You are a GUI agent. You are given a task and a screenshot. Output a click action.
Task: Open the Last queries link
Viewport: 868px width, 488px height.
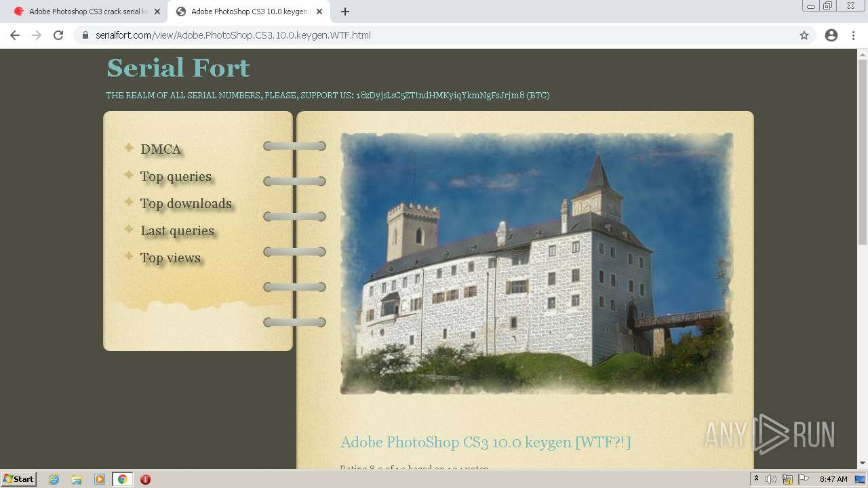pos(178,230)
